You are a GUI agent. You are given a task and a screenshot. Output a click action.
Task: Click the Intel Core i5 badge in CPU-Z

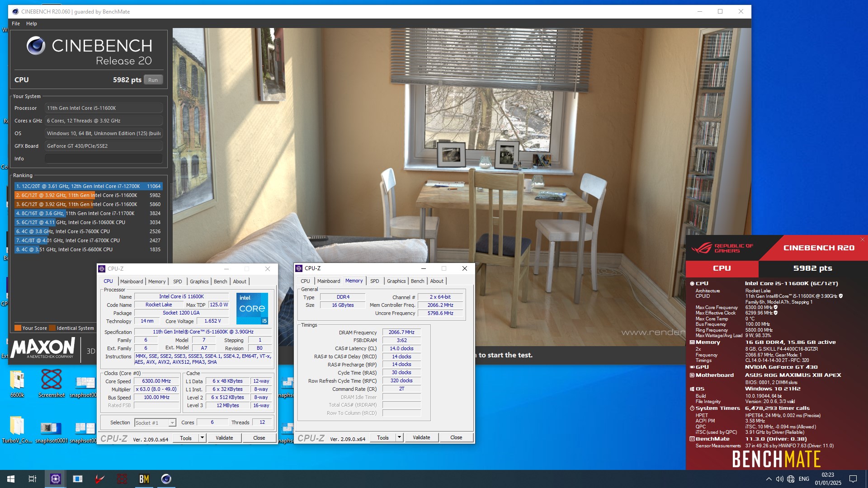click(x=252, y=308)
